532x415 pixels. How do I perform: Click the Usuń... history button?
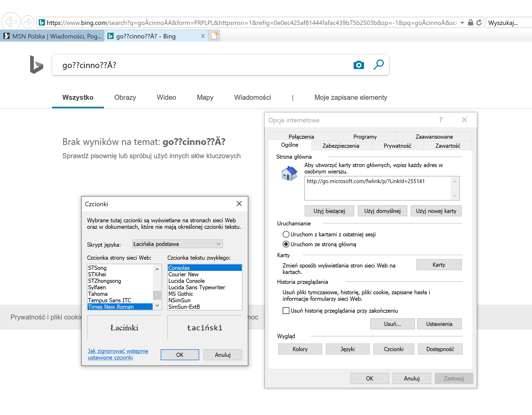(392, 324)
